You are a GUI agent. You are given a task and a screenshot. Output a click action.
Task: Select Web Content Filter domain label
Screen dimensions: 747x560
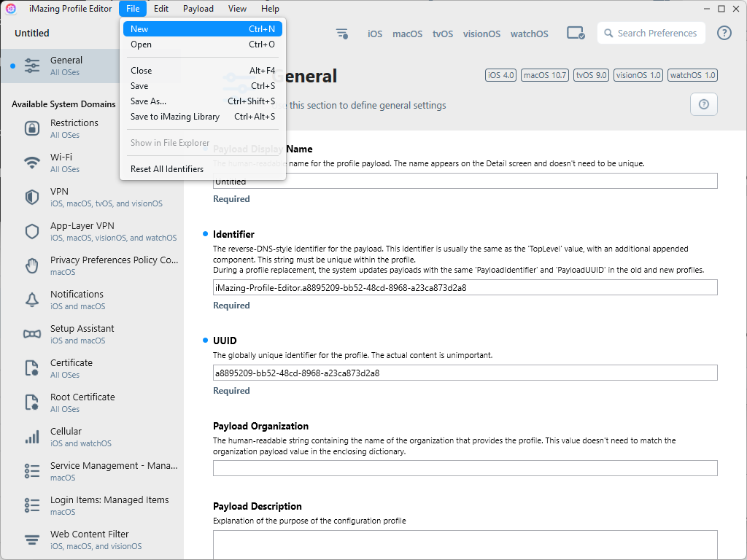(x=90, y=534)
